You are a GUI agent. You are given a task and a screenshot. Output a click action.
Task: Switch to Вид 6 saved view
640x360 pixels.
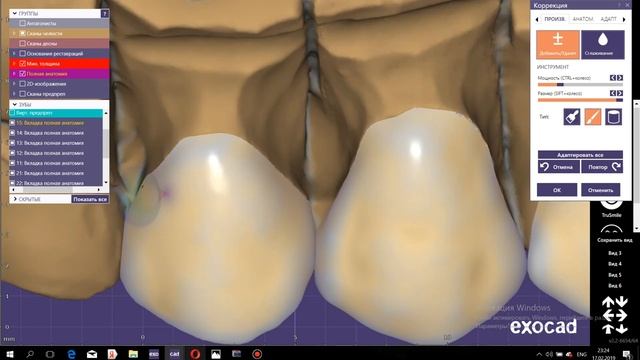click(x=614, y=286)
